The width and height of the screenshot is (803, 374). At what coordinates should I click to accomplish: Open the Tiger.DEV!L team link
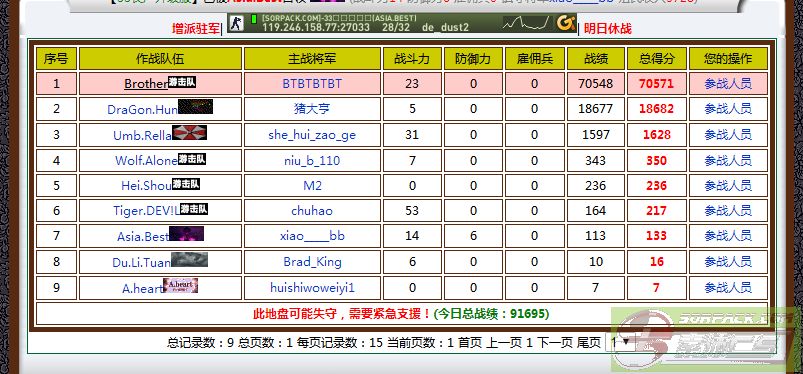[146, 211]
